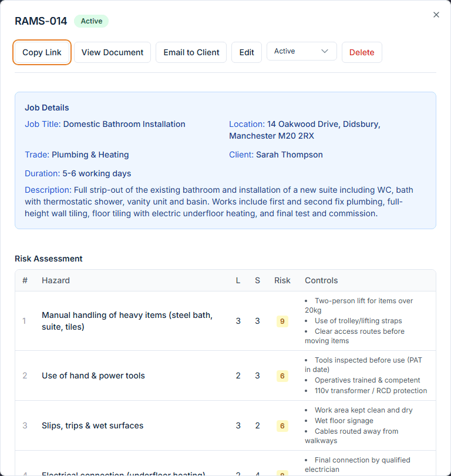The image size is (451, 476).
Task: Click the Hazard column header
Action: tap(56, 280)
